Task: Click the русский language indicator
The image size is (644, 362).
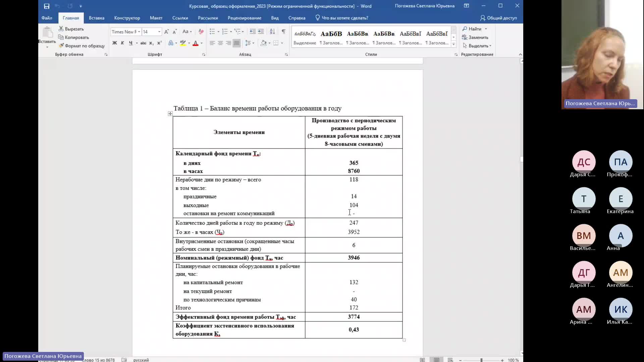Action: point(141,360)
